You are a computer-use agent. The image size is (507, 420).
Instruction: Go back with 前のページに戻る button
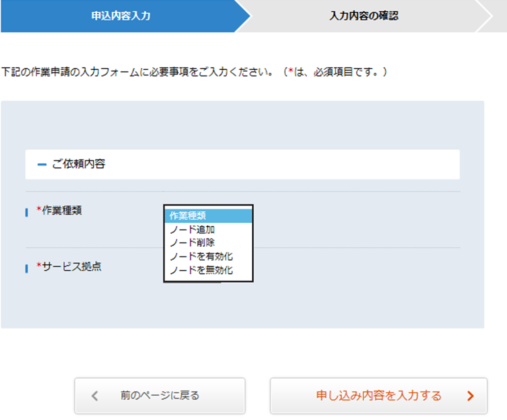(160, 396)
